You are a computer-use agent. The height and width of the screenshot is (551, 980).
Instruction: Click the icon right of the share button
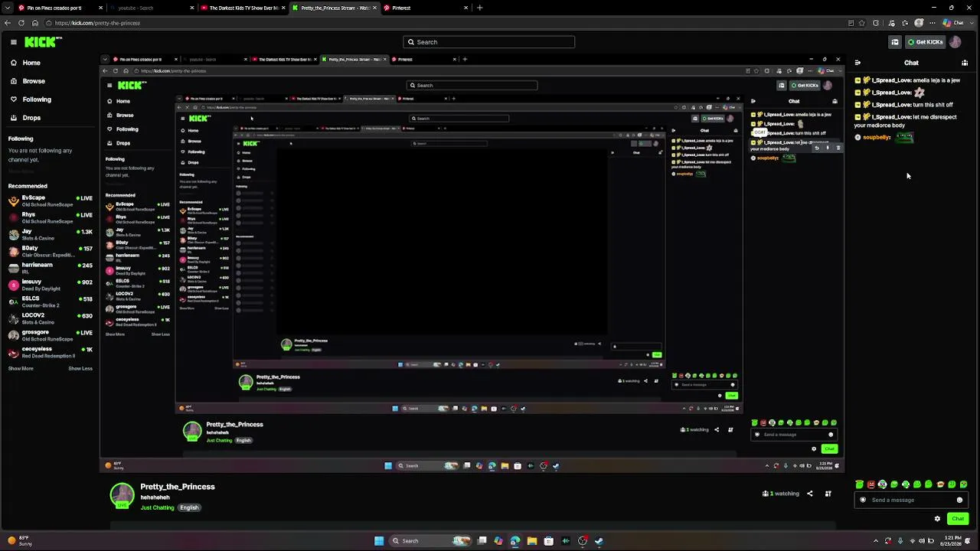(x=828, y=494)
